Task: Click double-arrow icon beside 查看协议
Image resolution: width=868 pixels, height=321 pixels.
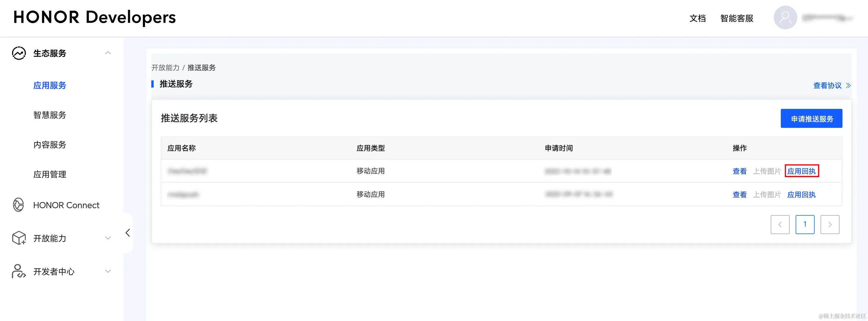Action: 848,85
